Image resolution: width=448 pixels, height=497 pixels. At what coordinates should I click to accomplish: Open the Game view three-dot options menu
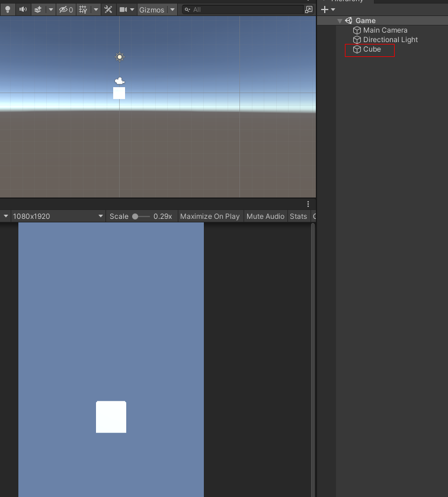click(308, 204)
